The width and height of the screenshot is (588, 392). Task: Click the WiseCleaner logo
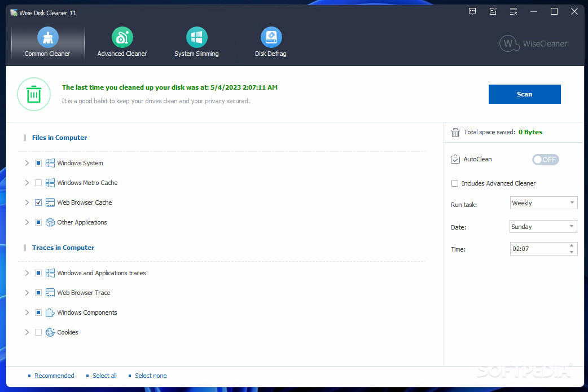pos(533,43)
